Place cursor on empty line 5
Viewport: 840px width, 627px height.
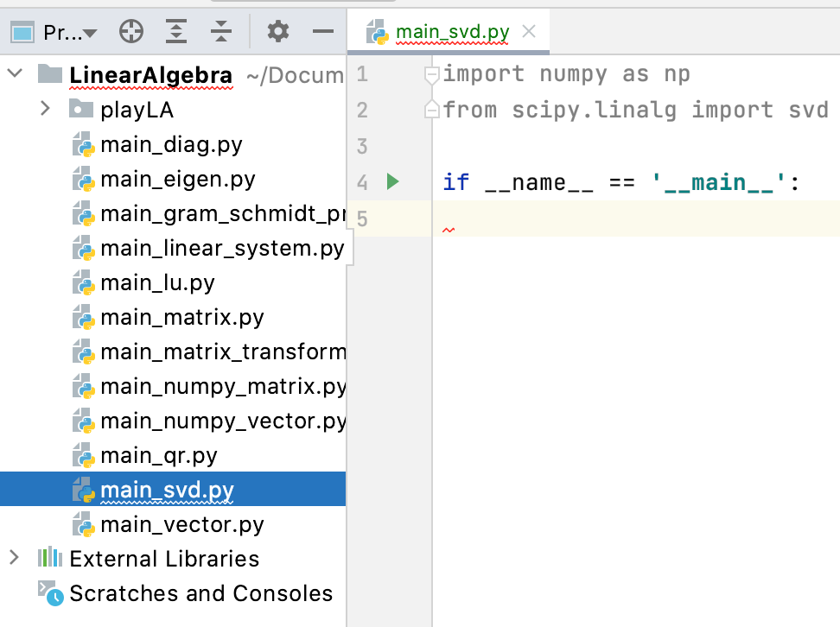(x=635, y=218)
